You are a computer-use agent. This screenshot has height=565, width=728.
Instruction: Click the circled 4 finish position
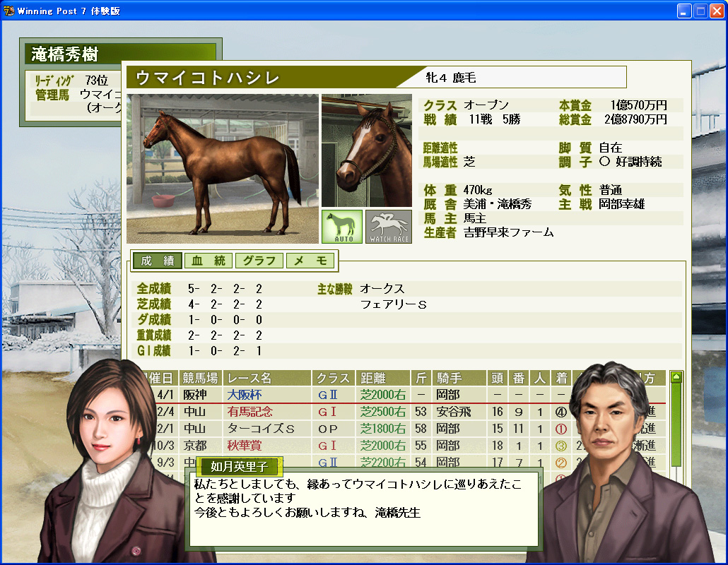point(561,412)
